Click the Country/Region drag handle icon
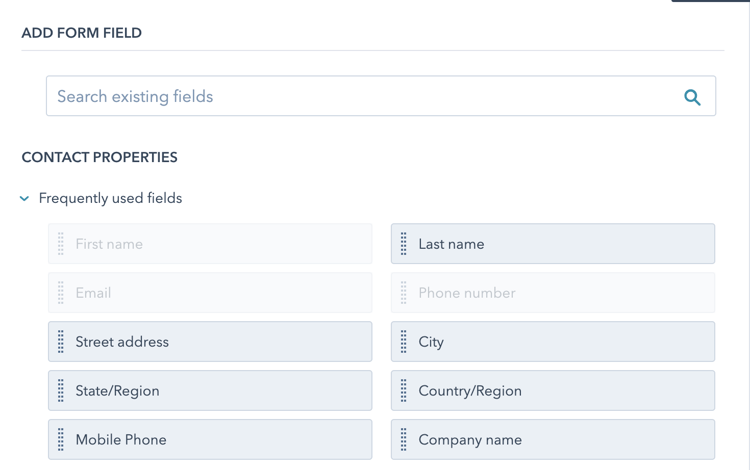The height and width of the screenshot is (470, 750). (404, 391)
